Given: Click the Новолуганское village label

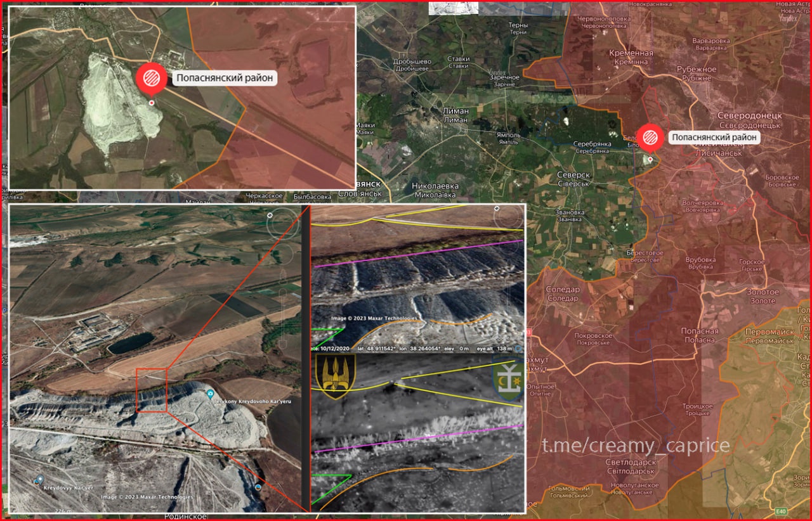Looking at the screenshot, I should click(x=634, y=485).
